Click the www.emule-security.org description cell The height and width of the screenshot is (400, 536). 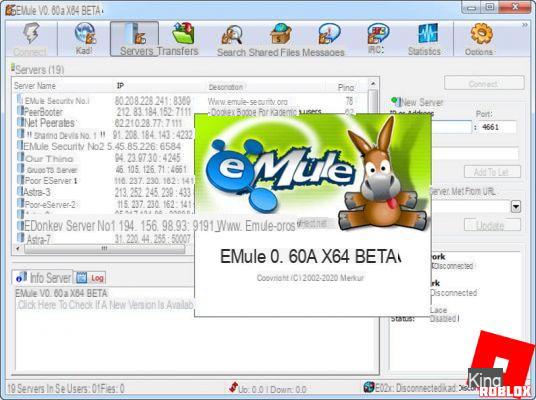(x=247, y=102)
